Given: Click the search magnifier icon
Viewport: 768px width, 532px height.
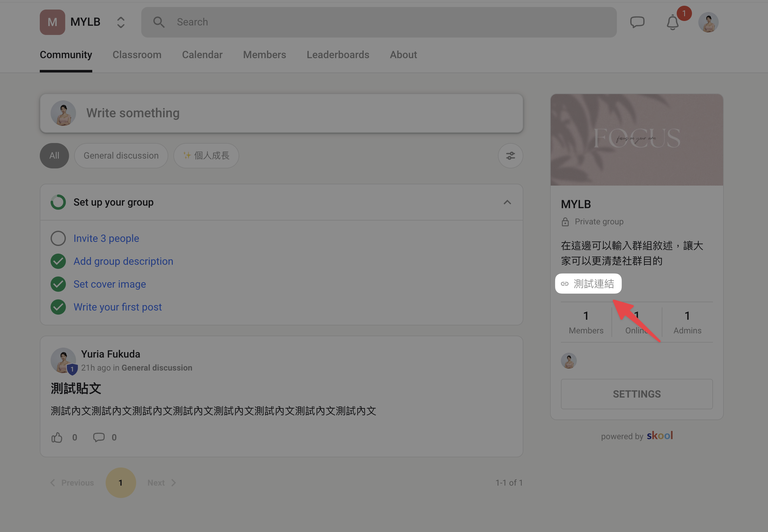Looking at the screenshot, I should [x=159, y=22].
